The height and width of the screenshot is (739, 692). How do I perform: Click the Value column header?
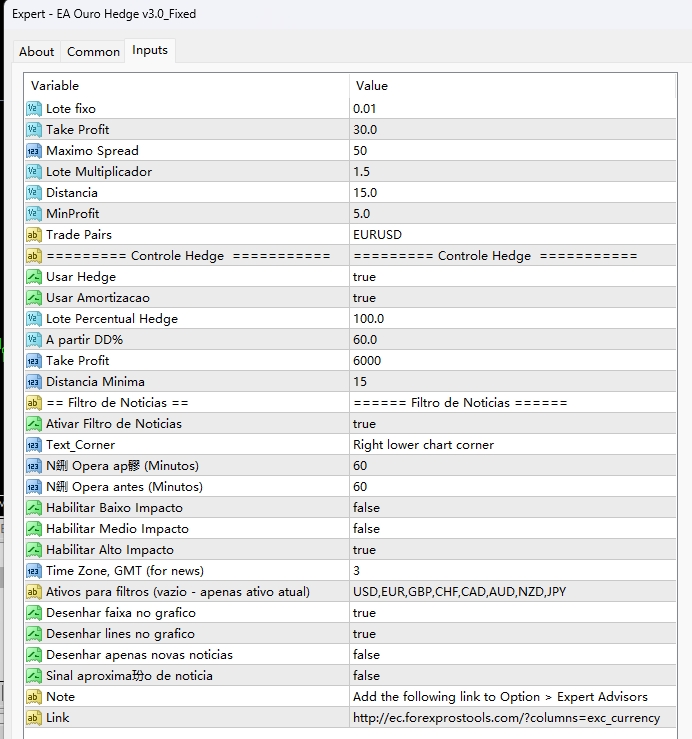pyautogui.click(x=510, y=86)
